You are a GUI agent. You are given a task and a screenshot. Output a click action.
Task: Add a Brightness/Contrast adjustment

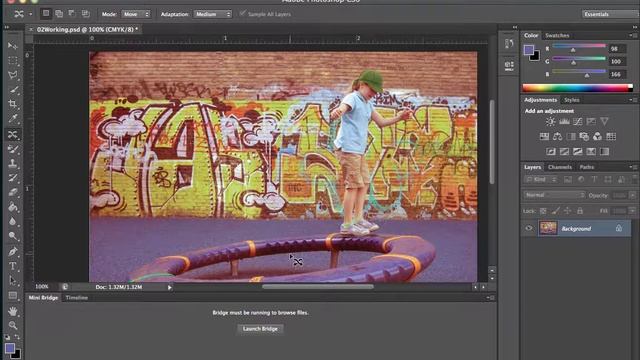550,121
